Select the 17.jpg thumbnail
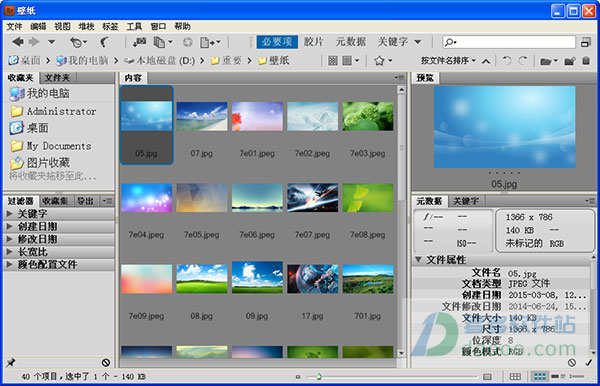This screenshot has height=386, width=600. click(312, 279)
